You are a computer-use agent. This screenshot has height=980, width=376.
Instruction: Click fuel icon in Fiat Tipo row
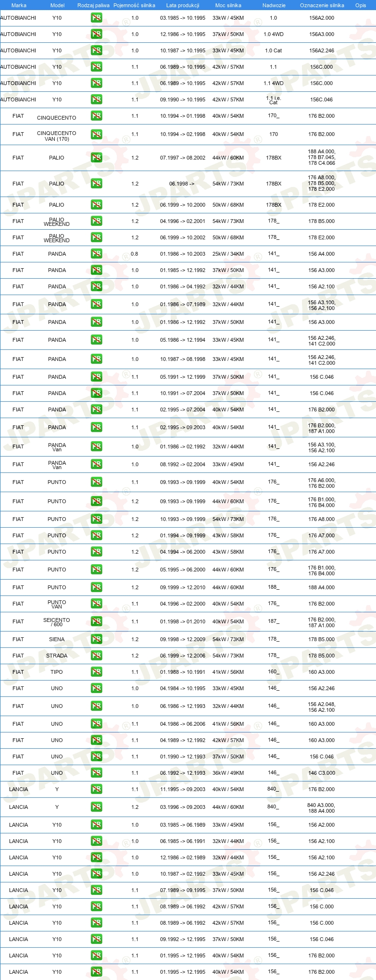(x=96, y=672)
